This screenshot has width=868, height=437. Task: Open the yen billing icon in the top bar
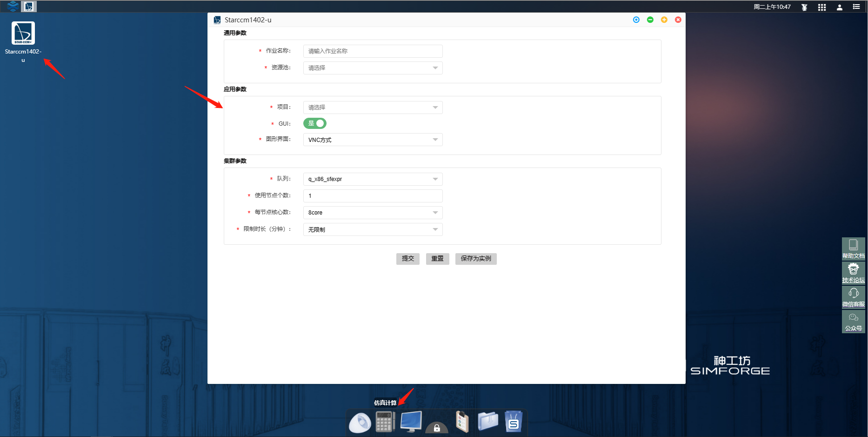point(804,7)
